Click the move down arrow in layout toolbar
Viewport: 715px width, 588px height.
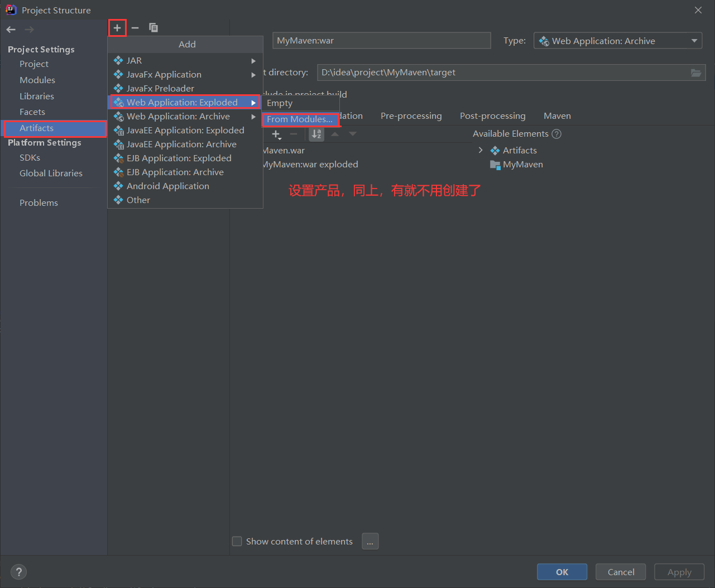[x=353, y=134]
